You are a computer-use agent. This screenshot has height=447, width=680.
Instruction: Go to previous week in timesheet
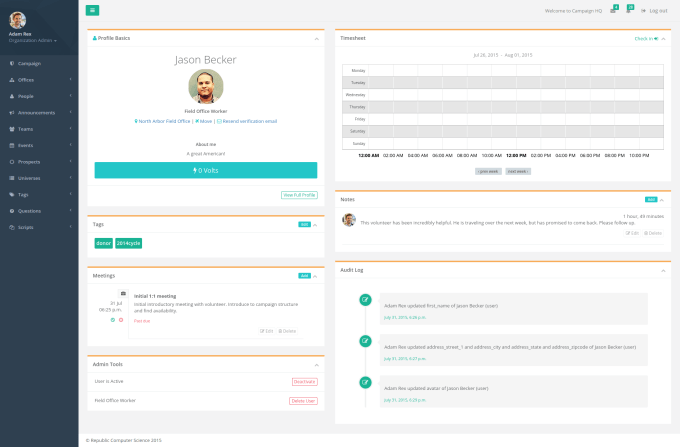coord(488,172)
